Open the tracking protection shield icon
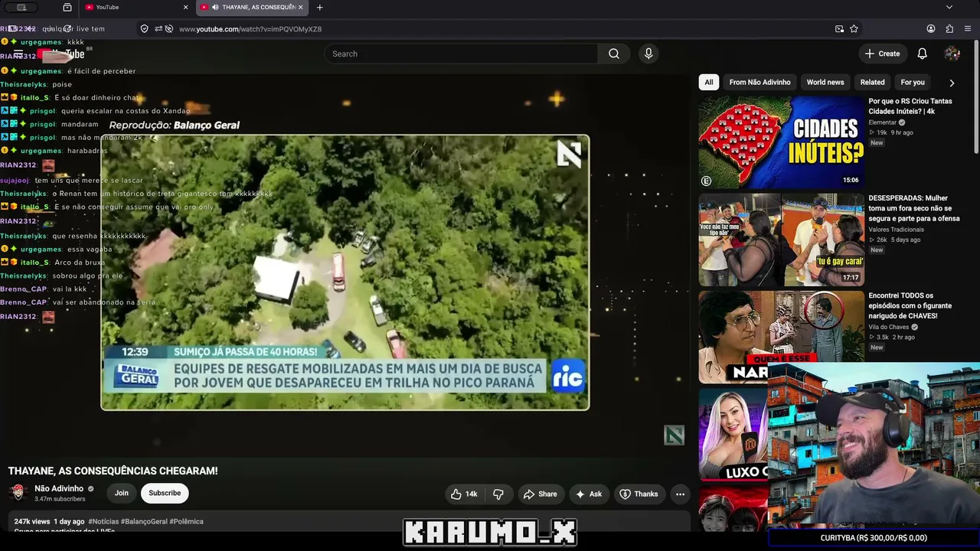The image size is (980, 551). point(144,29)
